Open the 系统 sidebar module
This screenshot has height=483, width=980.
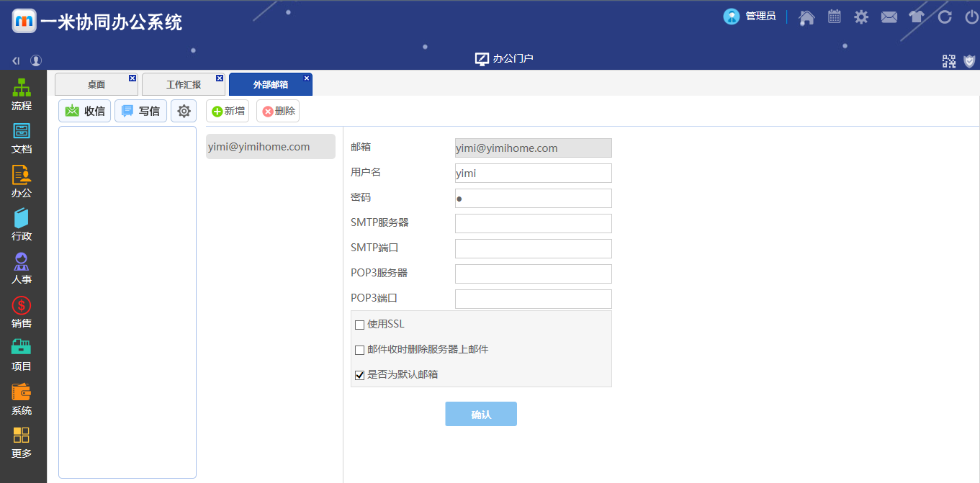pyautogui.click(x=22, y=400)
